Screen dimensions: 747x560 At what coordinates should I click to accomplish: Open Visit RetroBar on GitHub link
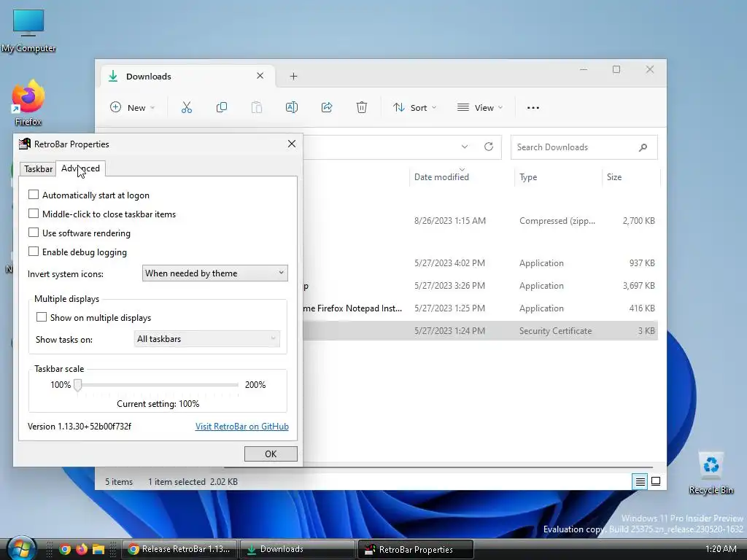(x=242, y=426)
